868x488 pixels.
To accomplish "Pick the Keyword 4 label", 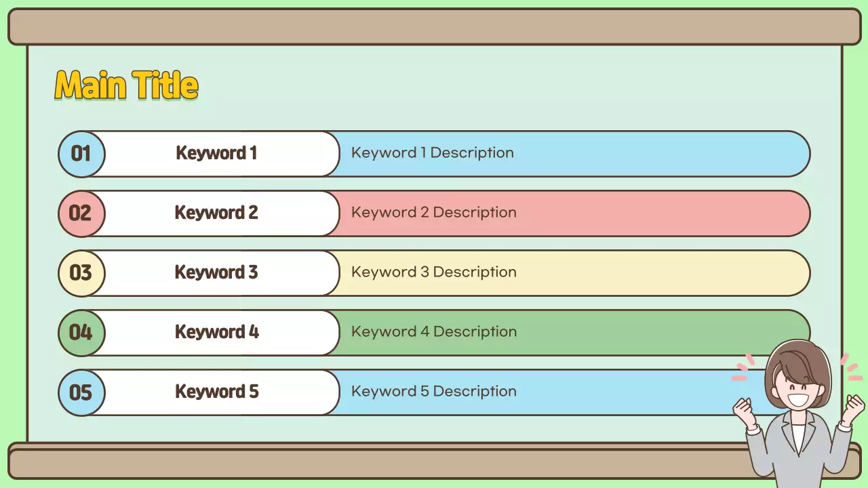I will pyautogui.click(x=216, y=332).
